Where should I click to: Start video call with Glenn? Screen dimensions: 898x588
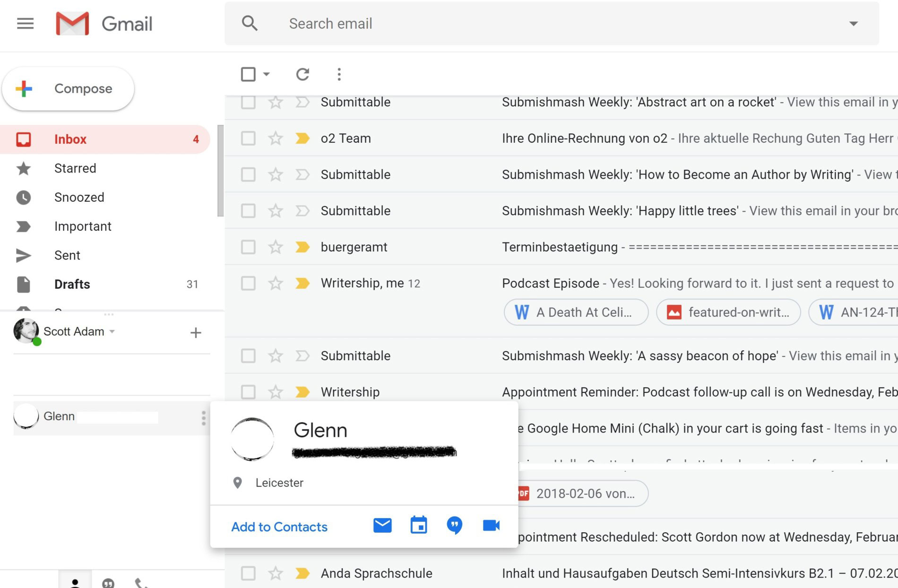(491, 525)
